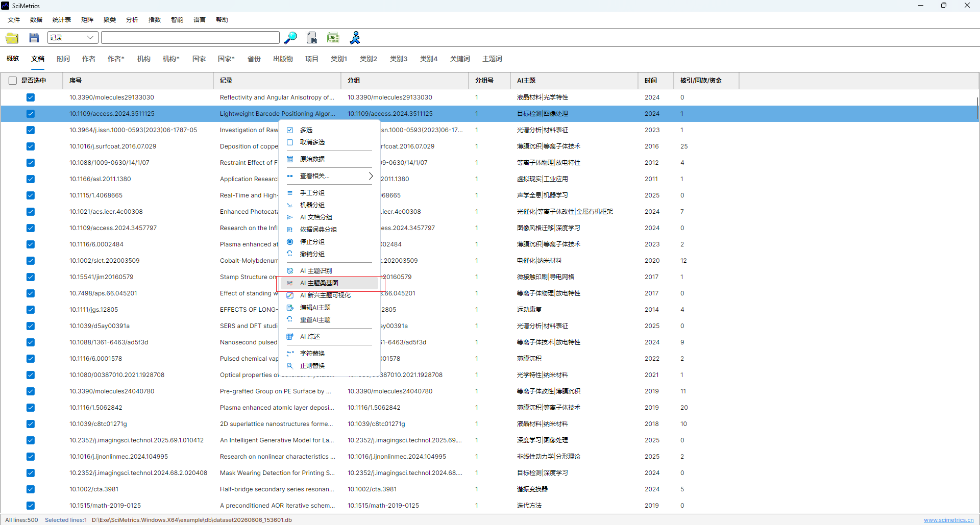Switch to the 概览 tab
This screenshot has width=980, height=525.
[13, 59]
